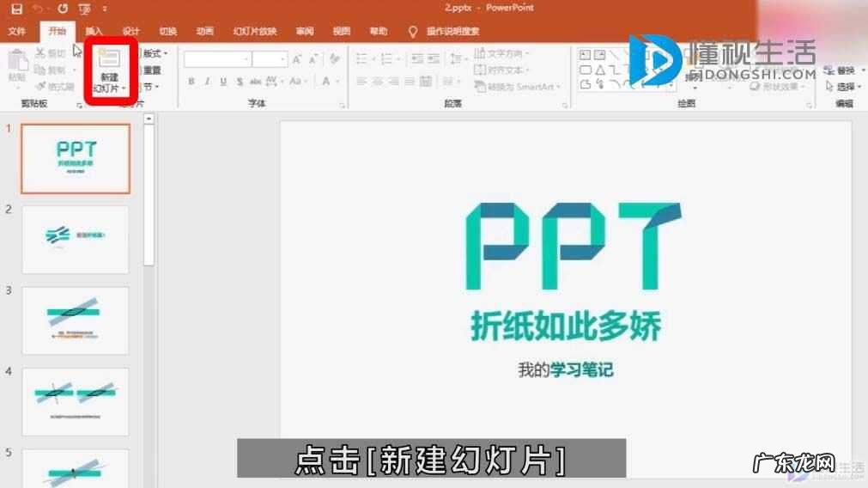Open the Character Spacing (AV) options
Image resolution: width=868 pixels, height=488 pixels.
[274, 82]
